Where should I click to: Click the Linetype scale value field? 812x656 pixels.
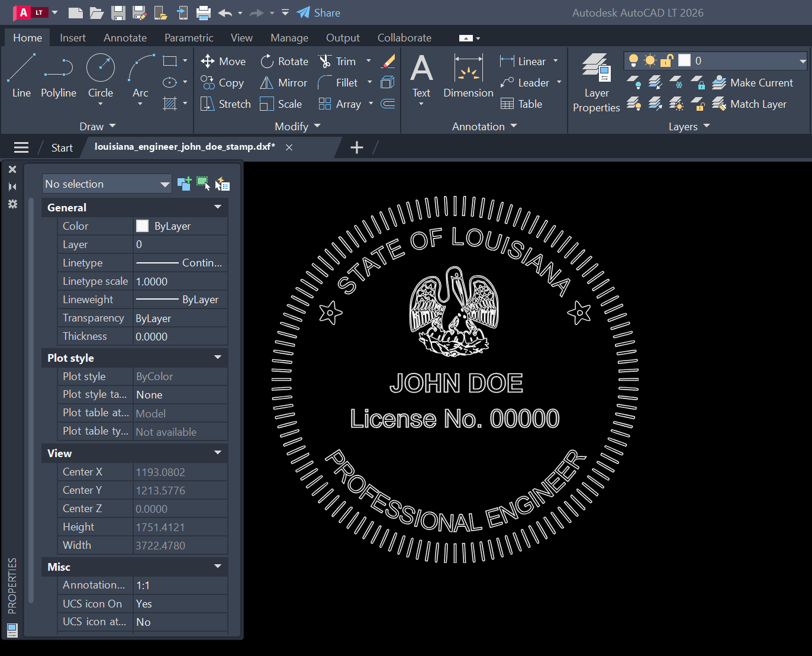(x=181, y=281)
